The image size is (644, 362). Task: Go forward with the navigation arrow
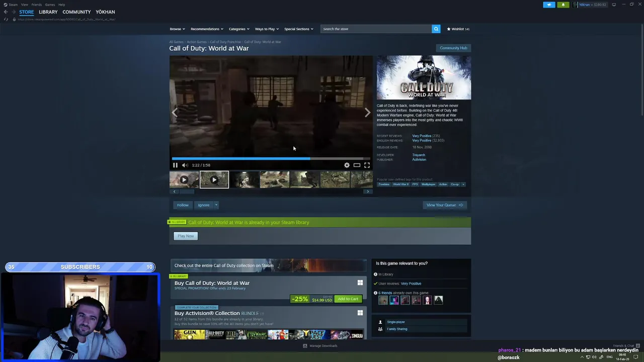coord(13,12)
